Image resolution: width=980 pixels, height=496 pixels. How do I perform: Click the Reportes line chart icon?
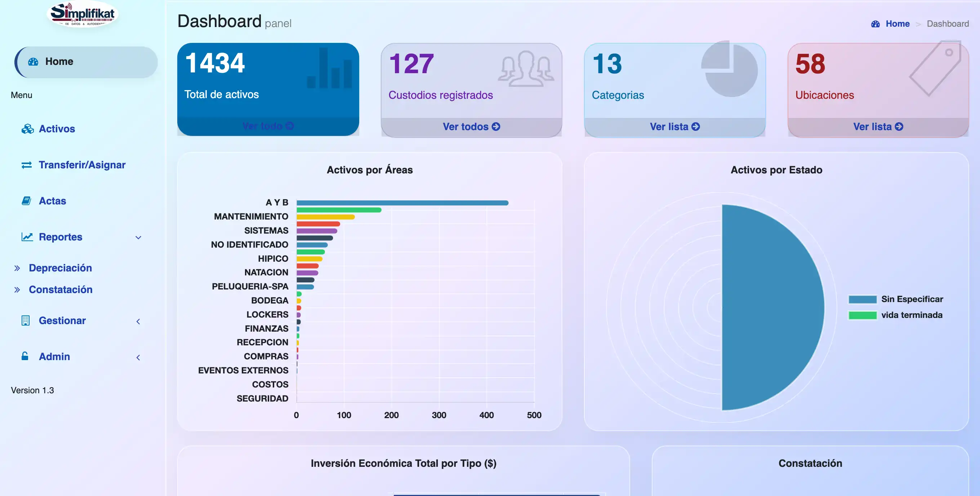pyautogui.click(x=27, y=237)
